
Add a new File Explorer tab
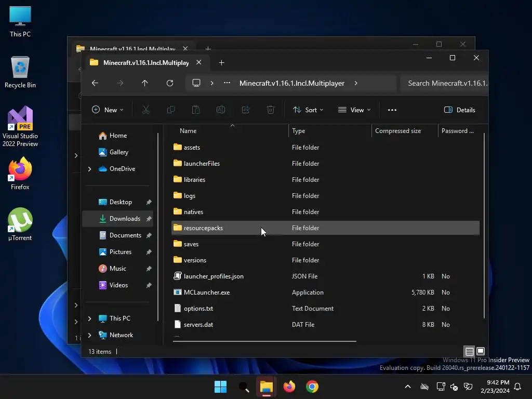click(x=221, y=63)
